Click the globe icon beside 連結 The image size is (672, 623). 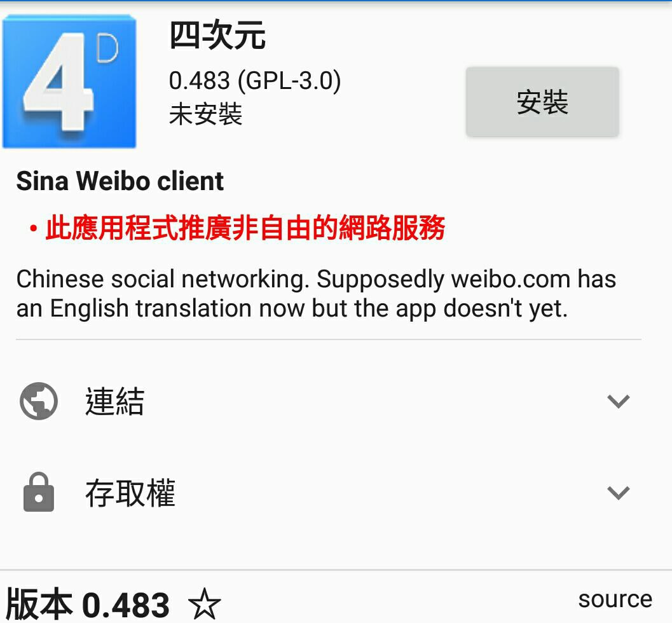(39, 401)
